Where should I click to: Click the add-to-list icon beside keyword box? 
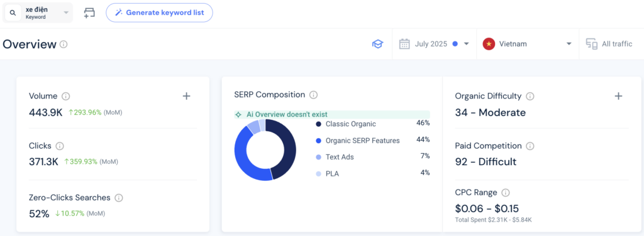pos(89,13)
